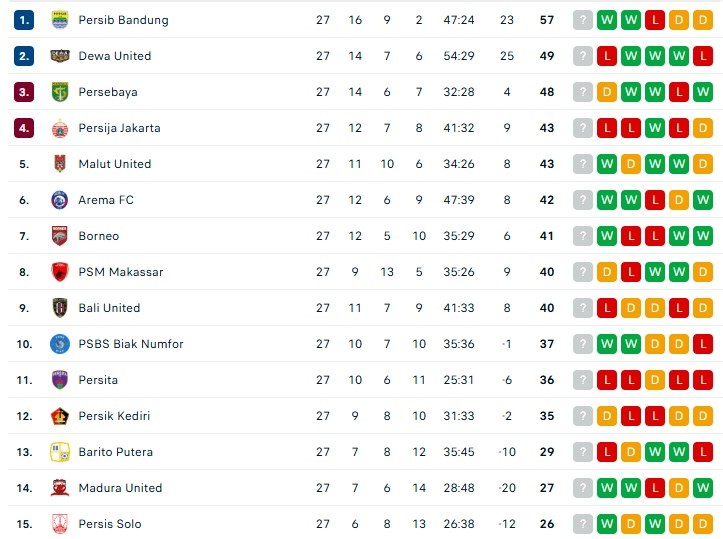
Task: Open Borneo team link
Action: (x=99, y=236)
